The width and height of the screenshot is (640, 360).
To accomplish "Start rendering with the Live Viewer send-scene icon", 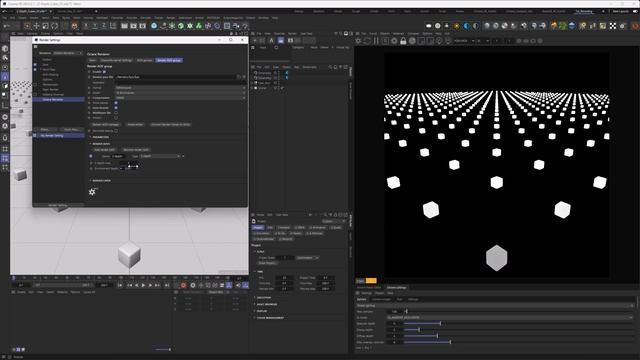I will 358,41.
